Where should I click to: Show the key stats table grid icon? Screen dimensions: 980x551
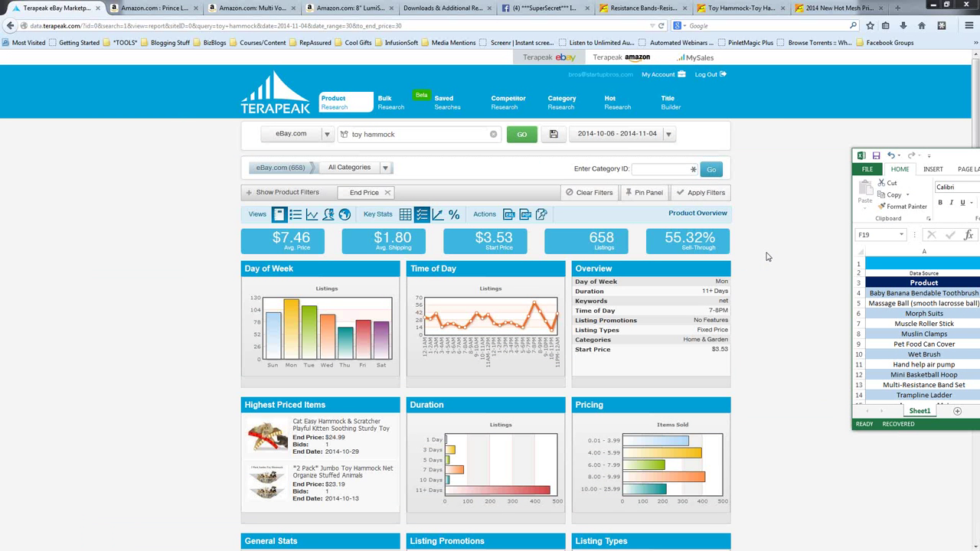pos(405,215)
